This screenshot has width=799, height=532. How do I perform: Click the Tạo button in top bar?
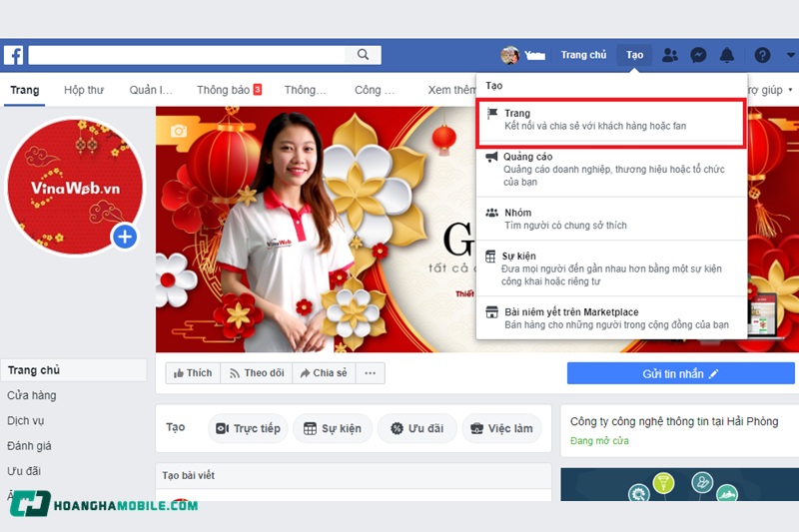(x=634, y=55)
